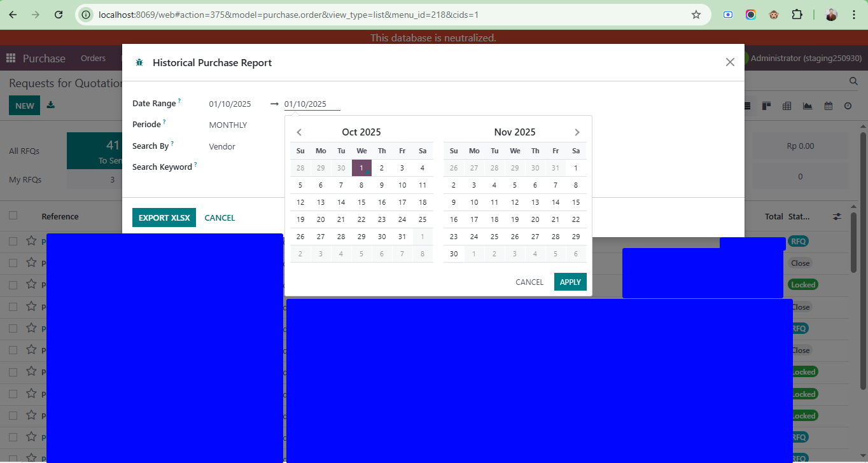This screenshot has height=463, width=868.
Task: Switch to list view icon
Action: click(748, 106)
